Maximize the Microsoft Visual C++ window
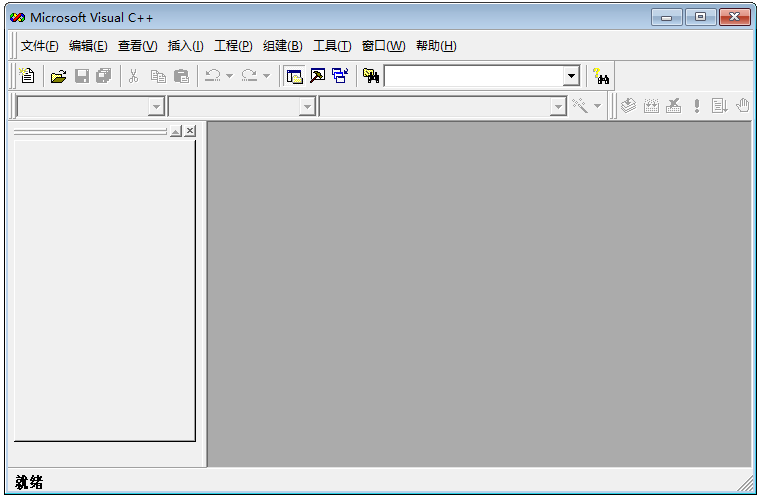760x499 pixels. click(700, 17)
